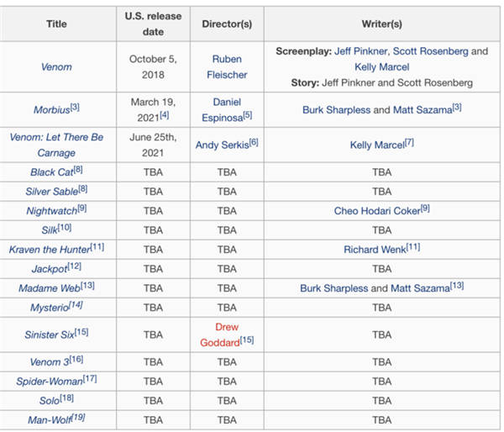Open the Spider-Woman title link
Screen dimensions: 504x432
coord(50,382)
